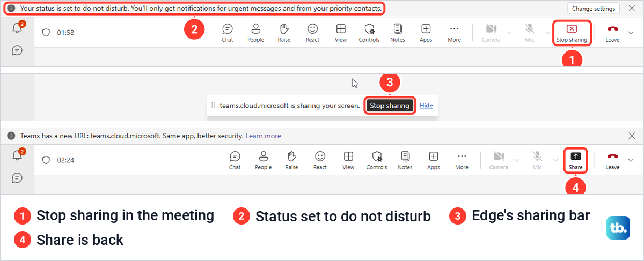
Task: Raise hand in the 02:24 meeting toolbar
Action: 292,160
